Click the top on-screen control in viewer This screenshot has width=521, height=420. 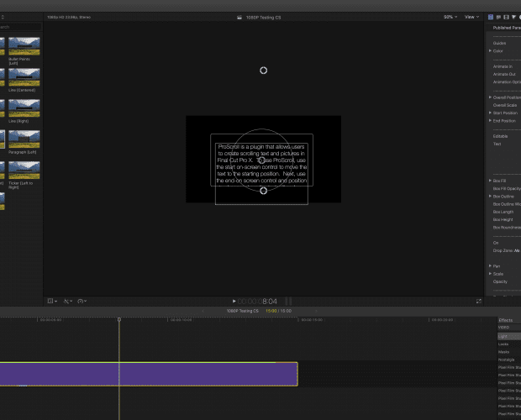tap(264, 71)
